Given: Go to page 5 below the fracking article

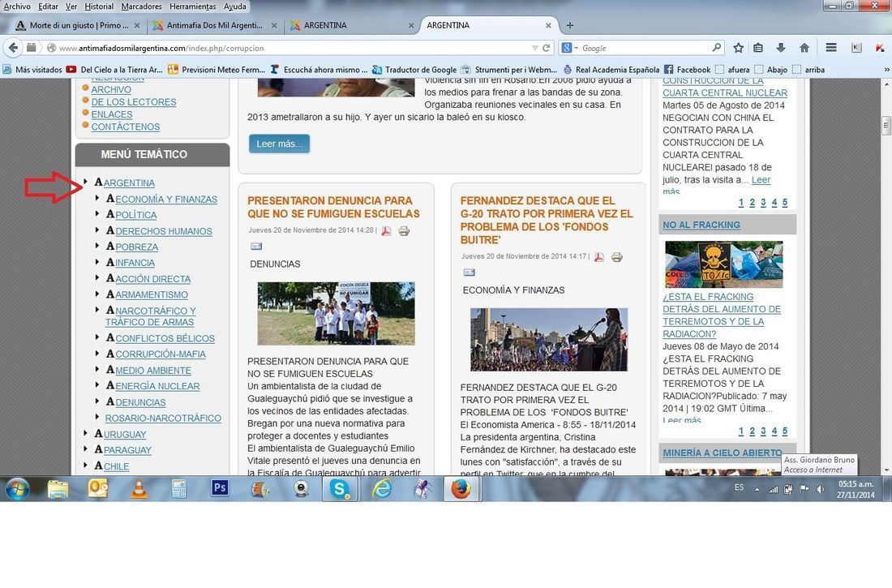Looking at the screenshot, I should click(x=784, y=431).
